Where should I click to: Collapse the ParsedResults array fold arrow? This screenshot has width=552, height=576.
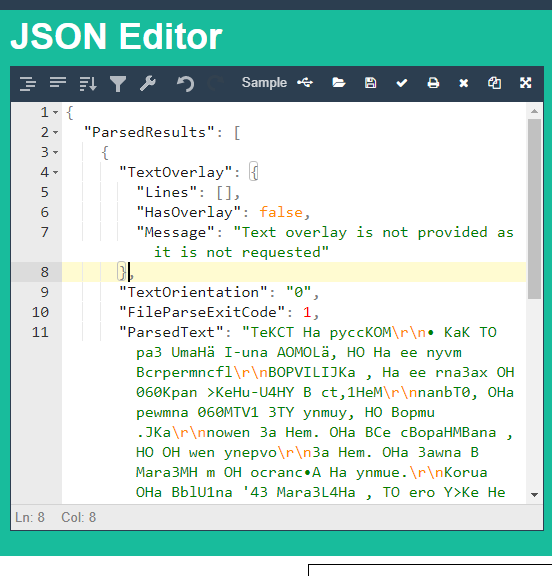tap(55, 132)
